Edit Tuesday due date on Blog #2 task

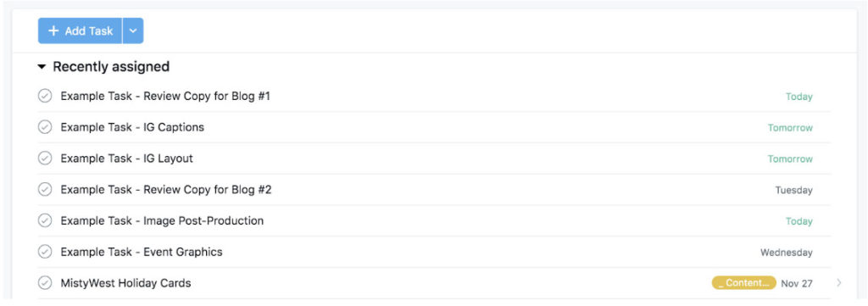(793, 191)
